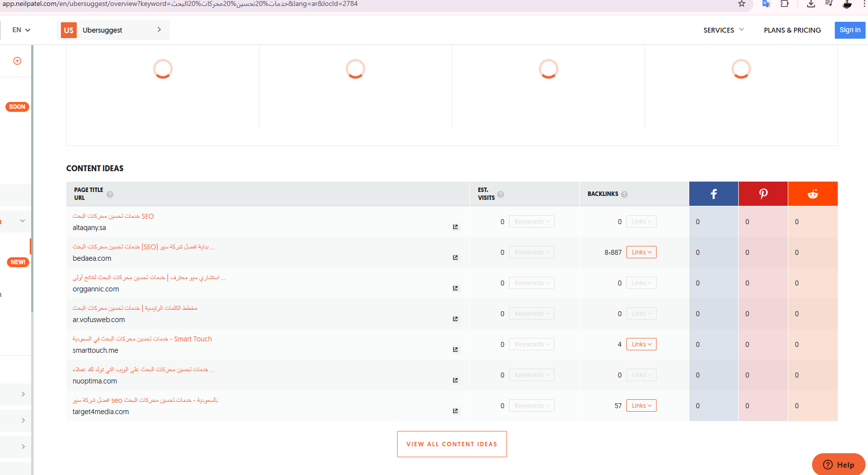Bookmark page with the star icon
The width and height of the screenshot is (868, 475).
pyautogui.click(x=742, y=4)
